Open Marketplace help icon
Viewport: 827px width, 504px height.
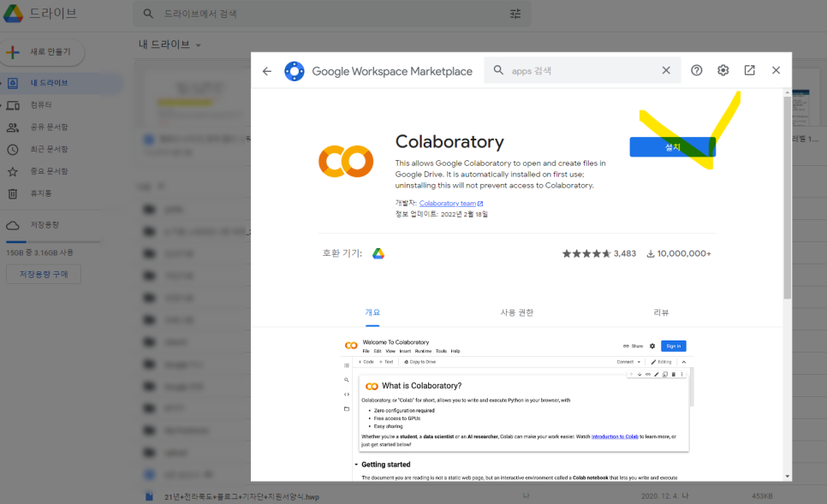pyautogui.click(x=697, y=70)
